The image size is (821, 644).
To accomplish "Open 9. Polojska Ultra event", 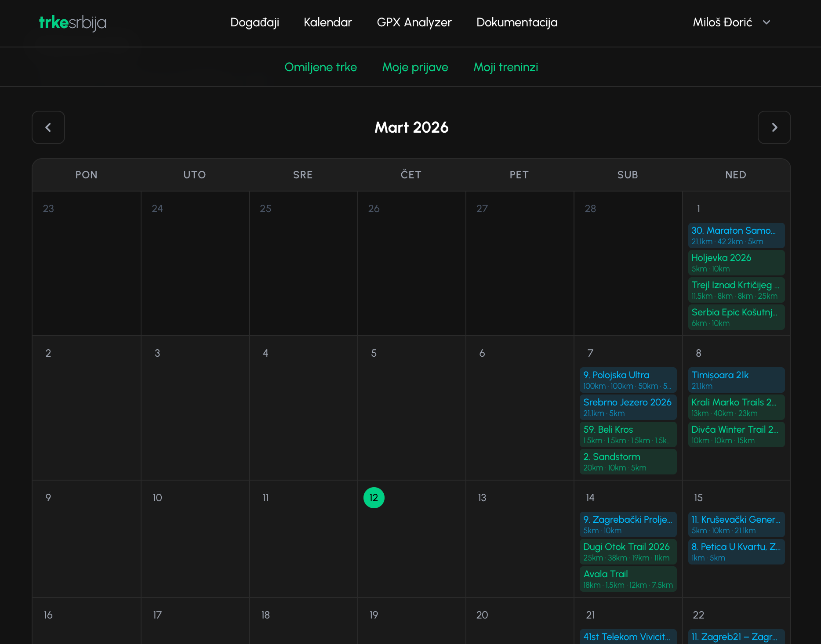I will tap(628, 380).
